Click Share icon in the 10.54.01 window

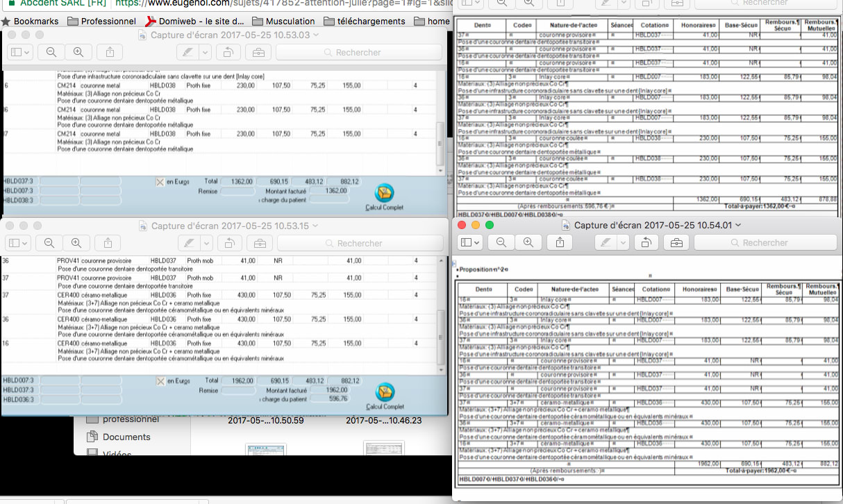[x=561, y=242]
